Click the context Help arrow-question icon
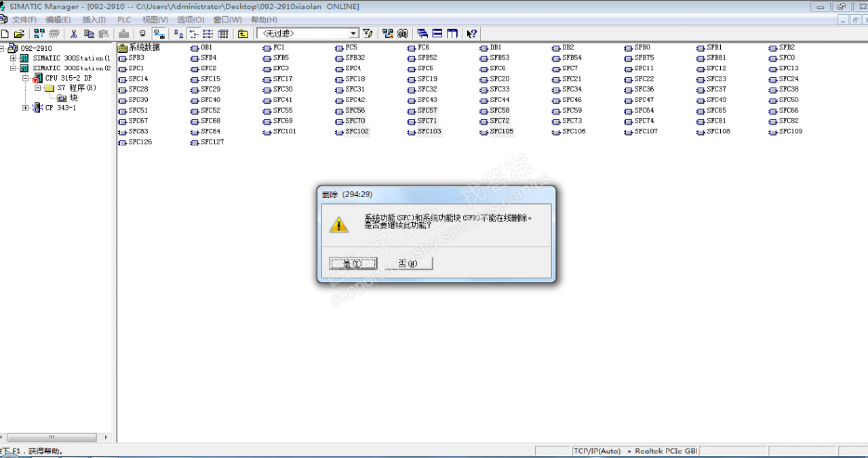The height and width of the screenshot is (458, 868). point(472,33)
